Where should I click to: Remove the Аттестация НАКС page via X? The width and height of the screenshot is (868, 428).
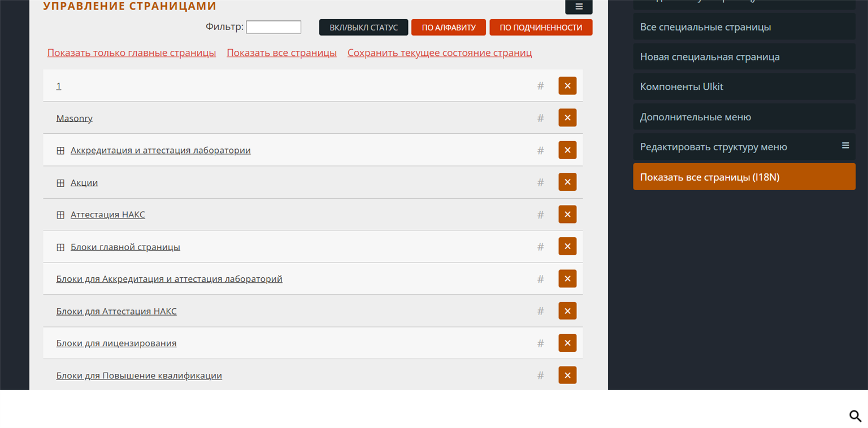pos(567,214)
